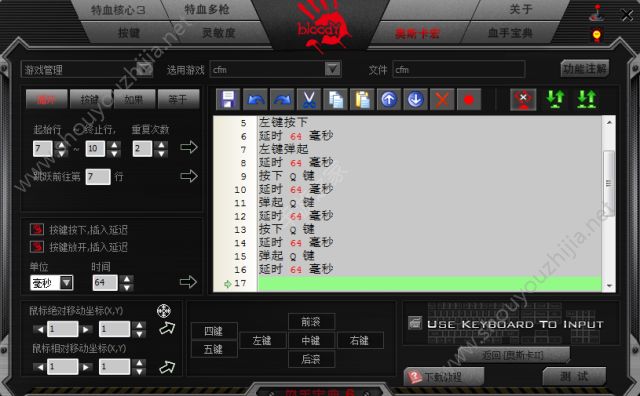
Task: Click the 文件 cfm name field
Action: point(458,69)
